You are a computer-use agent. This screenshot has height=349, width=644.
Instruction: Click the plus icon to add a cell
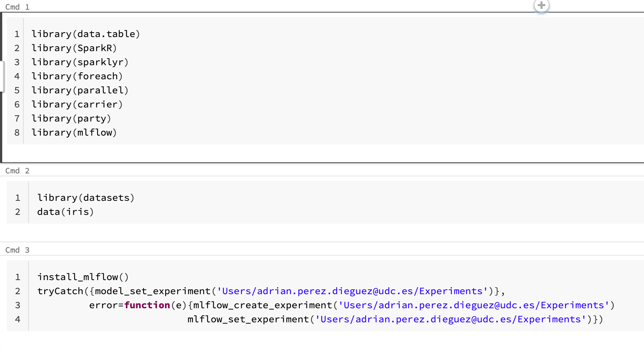pos(541,6)
